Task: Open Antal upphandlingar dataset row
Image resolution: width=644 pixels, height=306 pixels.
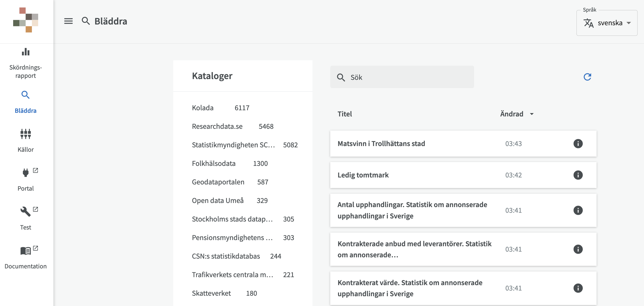Action: [412, 210]
